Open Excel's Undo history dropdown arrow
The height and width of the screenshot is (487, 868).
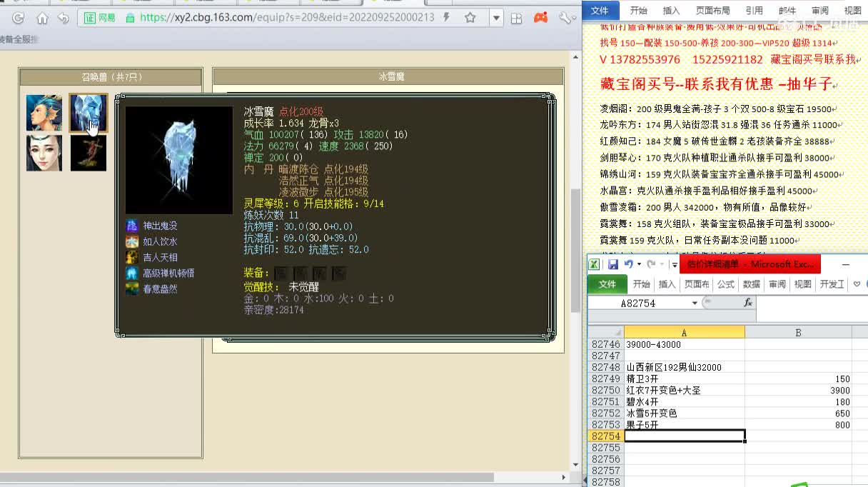coord(638,264)
